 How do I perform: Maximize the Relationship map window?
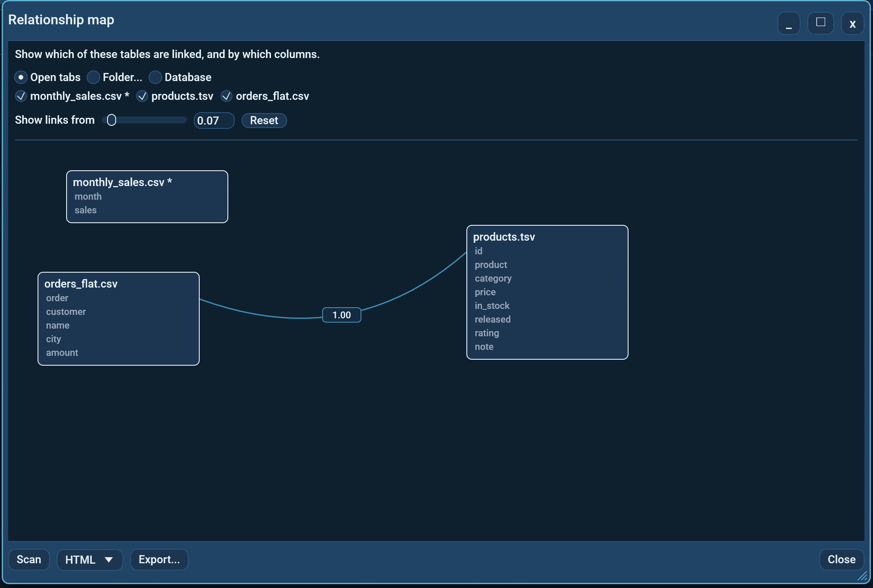(821, 23)
